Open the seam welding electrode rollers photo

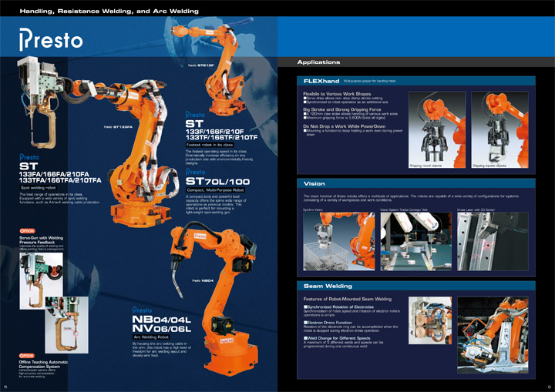[430, 320]
